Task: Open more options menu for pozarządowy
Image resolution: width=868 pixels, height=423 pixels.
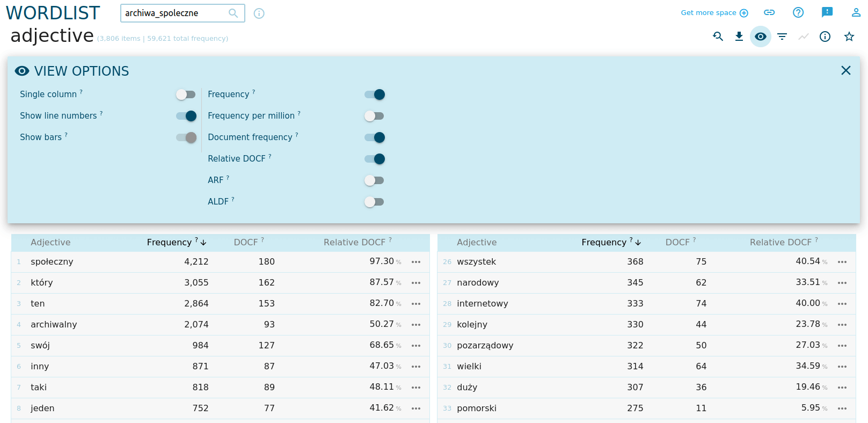Action: coord(842,346)
